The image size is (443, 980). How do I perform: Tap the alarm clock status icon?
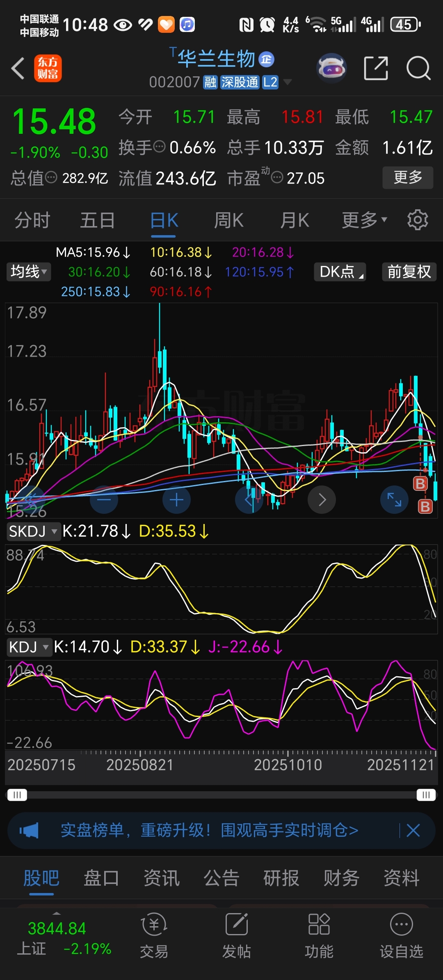pos(267,25)
